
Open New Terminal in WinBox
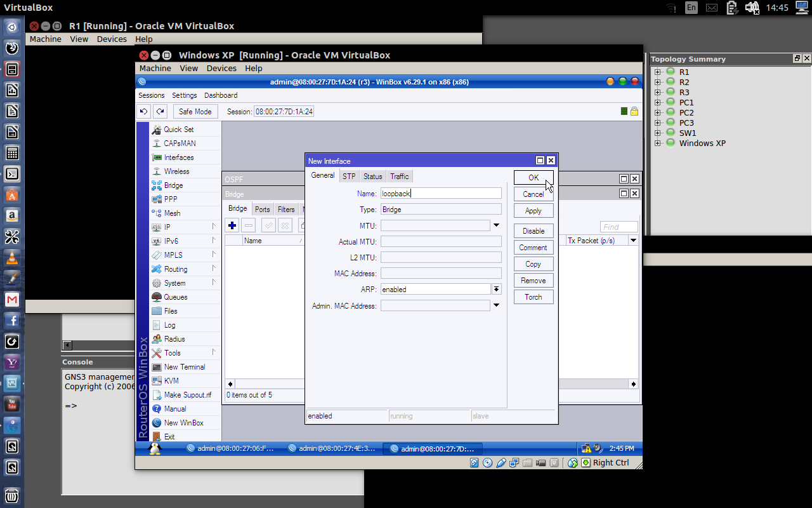[x=185, y=366]
